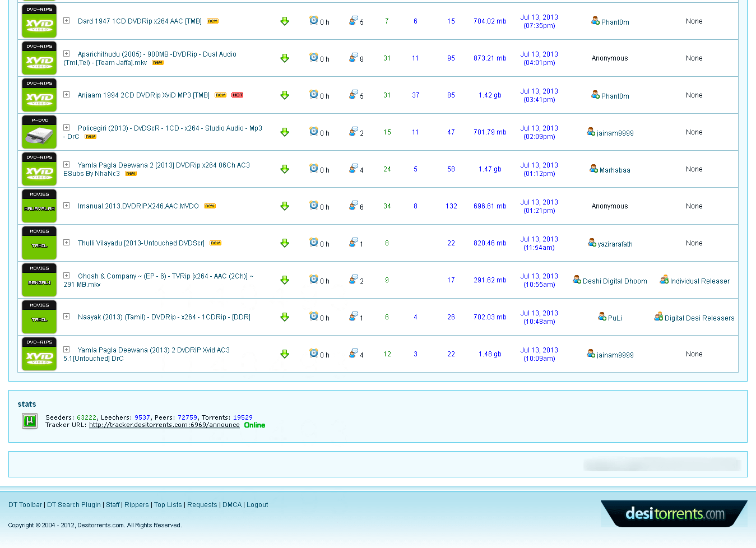Open Thulli Vilayadu torrent page

(141, 243)
